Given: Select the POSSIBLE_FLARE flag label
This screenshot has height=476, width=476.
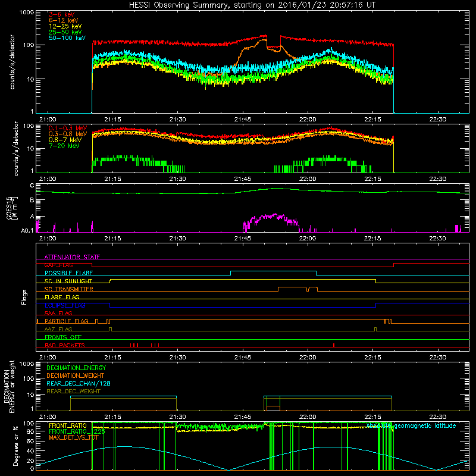Looking at the screenshot, I should point(68,273).
